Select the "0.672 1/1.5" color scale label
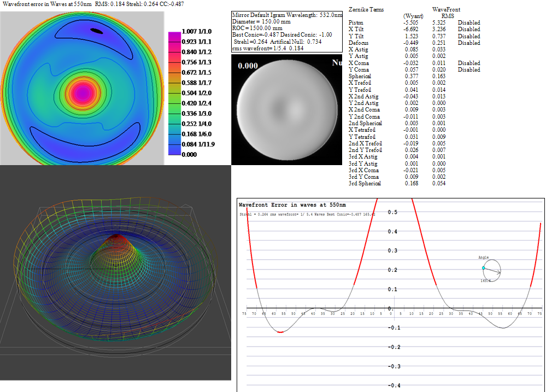Viewport: 546px width, 392px height. point(196,73)
